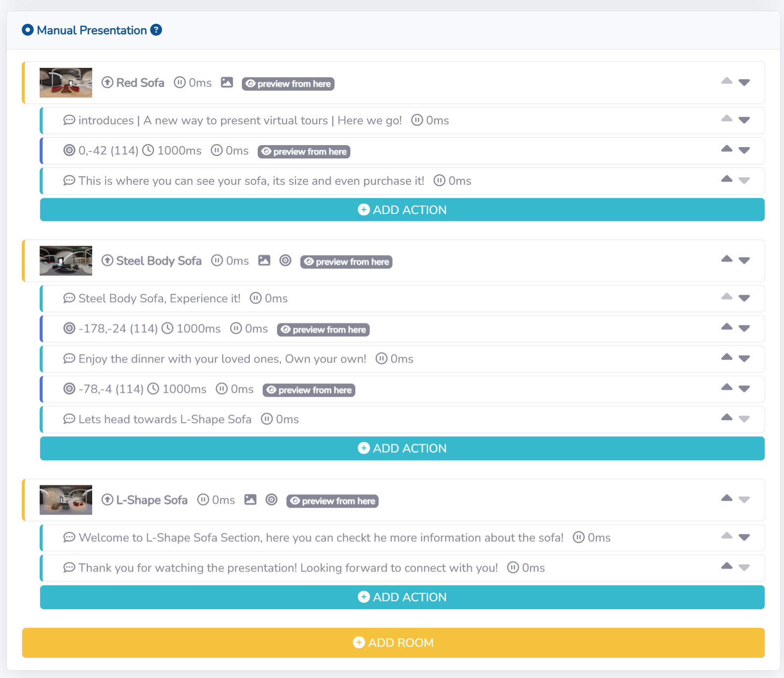Click the pause timer icon next to Red Sofa

click(179, 83)
